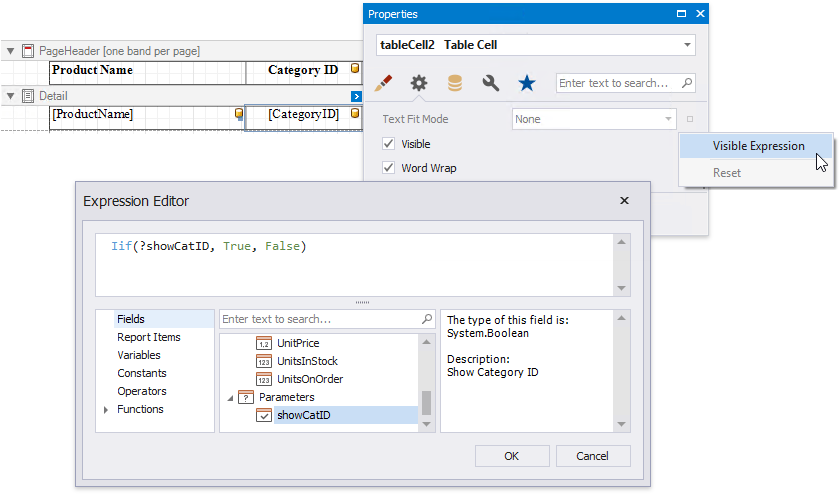Click the Detail band smart tag arrow
The image size is (839, 494).
356,96
